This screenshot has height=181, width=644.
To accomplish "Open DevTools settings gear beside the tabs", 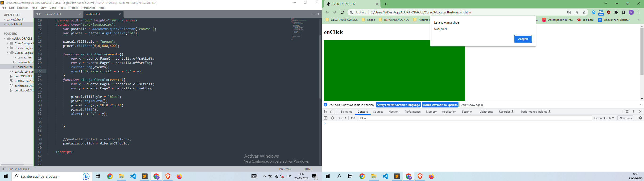I will [x=627, y=111].
